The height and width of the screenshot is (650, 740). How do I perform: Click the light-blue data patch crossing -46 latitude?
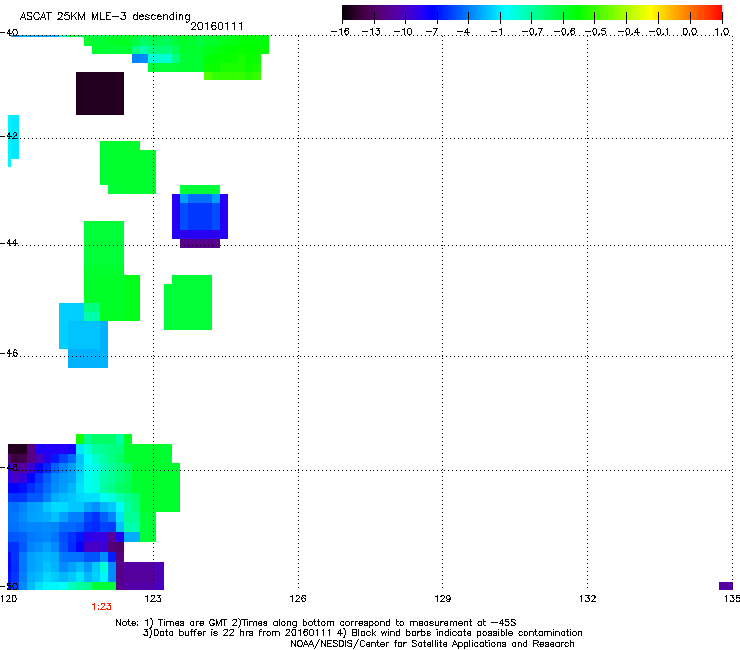tap(84, 335)
